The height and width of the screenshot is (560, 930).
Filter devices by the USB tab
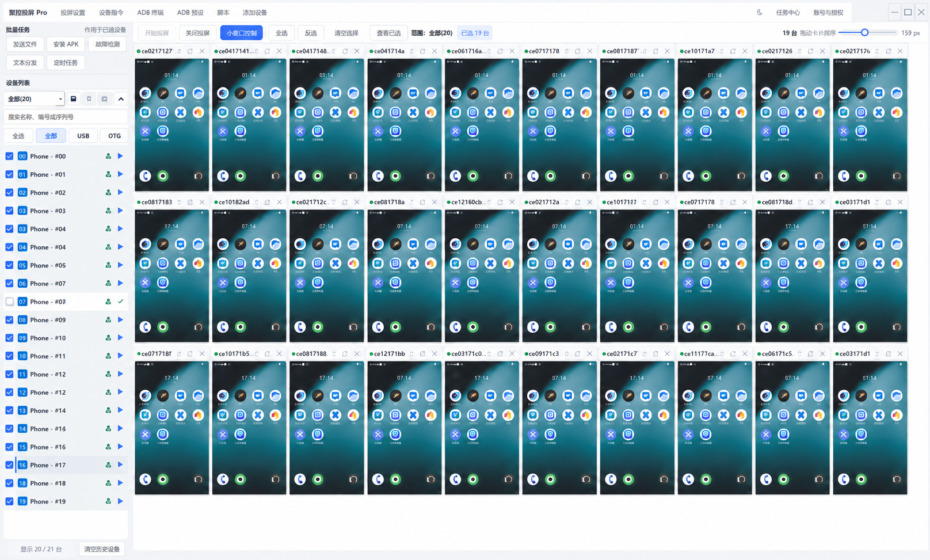83,136
